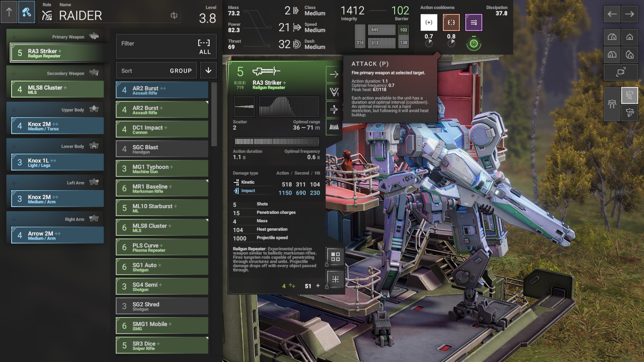Select the Upper Body Knox 2M slot
This screenshot has height=362, width=644.
(57, 126)
